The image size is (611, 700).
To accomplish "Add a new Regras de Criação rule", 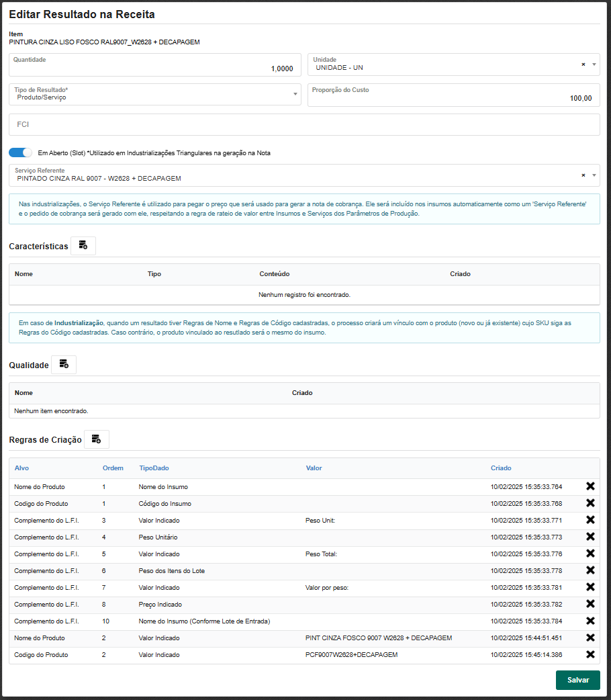I will (x=97, y=439).
